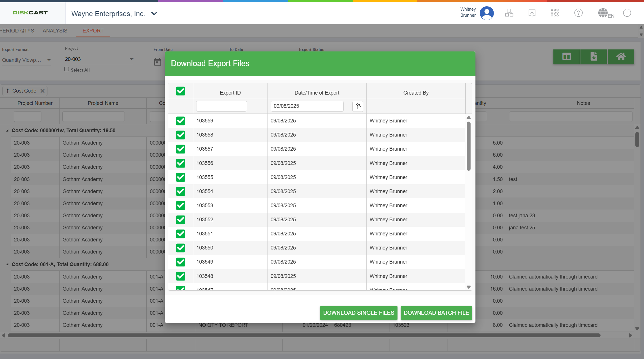Viewport: 644px width, 359px height.
Task: Click the user profile avatar icon
Action: 487,13
